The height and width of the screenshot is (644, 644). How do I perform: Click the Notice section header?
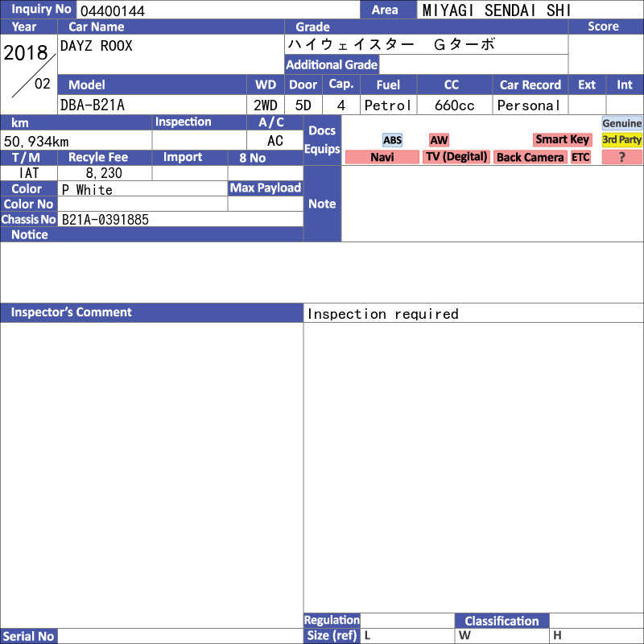30,234
